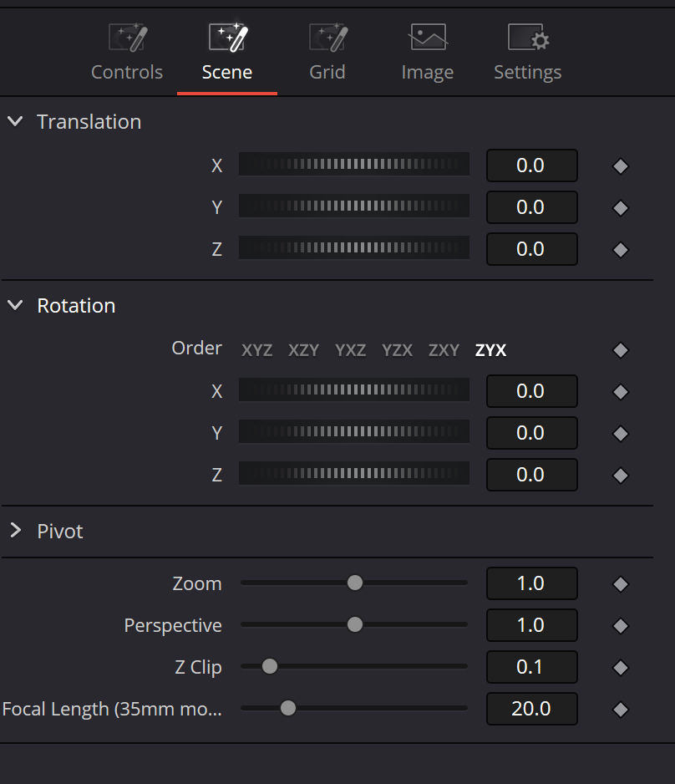Toggle keyframe diamond for Z Clip
The height and width of the screenshot is (784, 675).
tap(621, 668)
